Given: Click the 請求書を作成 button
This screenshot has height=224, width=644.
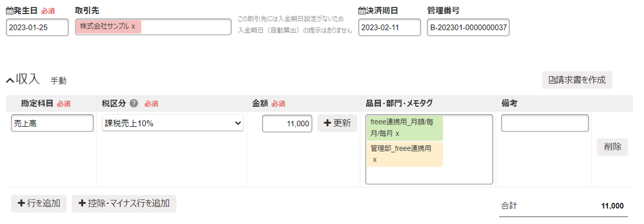Looking at the screenshot, I should click(x=577, y=80).
